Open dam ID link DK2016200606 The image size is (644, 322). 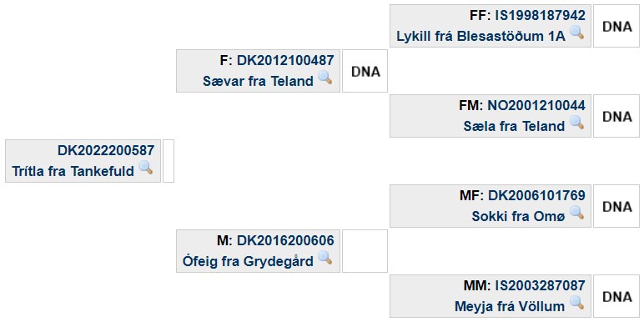click(285, 241)
